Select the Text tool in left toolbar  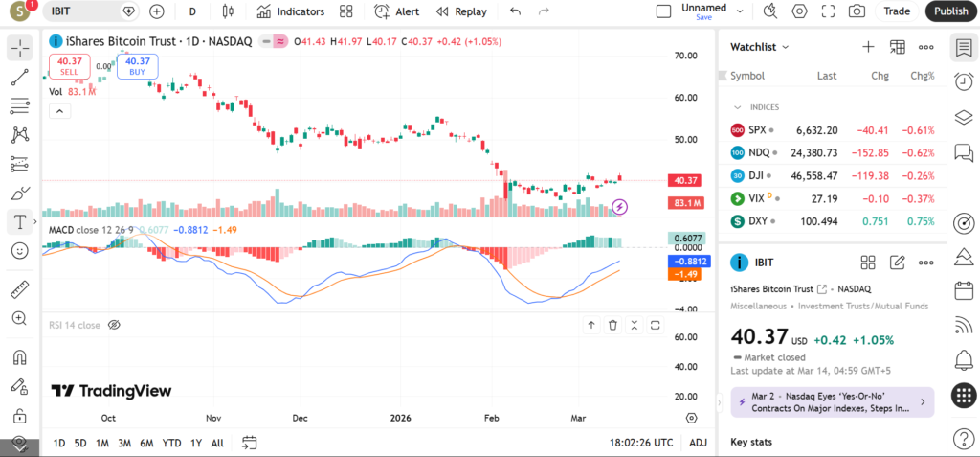19,221
